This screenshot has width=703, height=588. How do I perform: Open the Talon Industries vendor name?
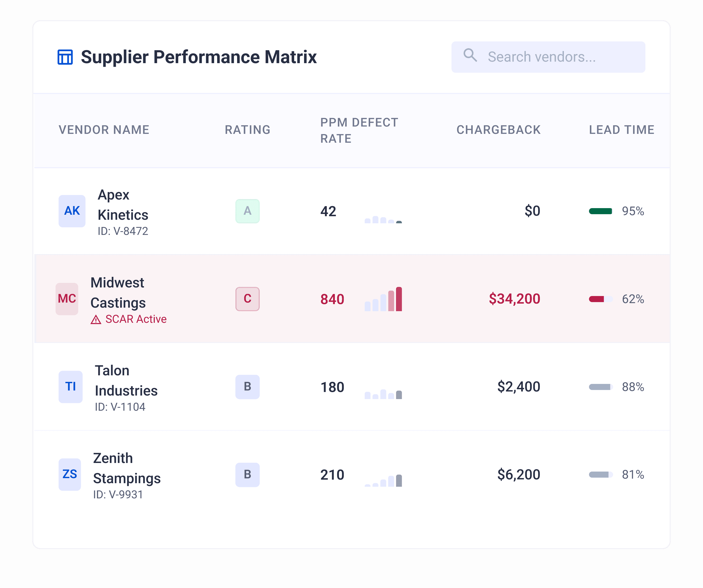click(x=126, y=381)
